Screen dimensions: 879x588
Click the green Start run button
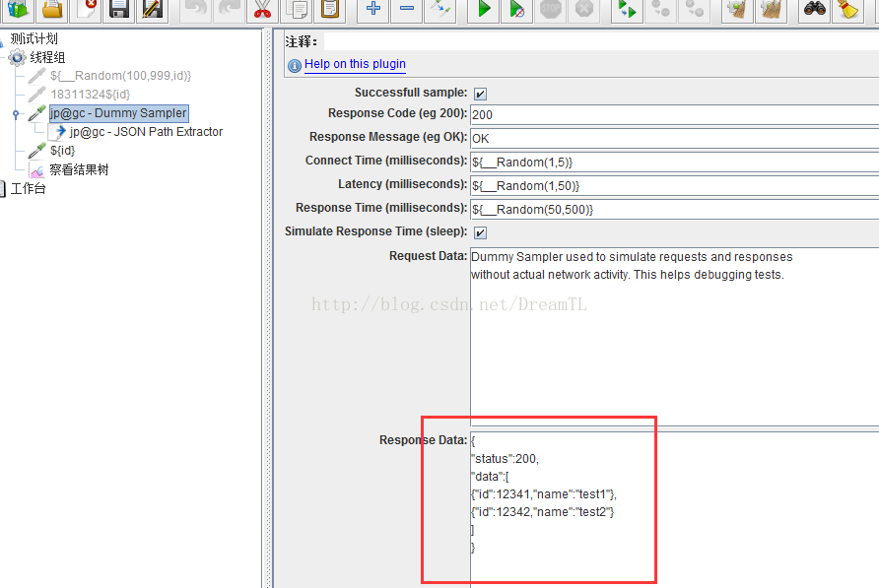click(484, 9)
